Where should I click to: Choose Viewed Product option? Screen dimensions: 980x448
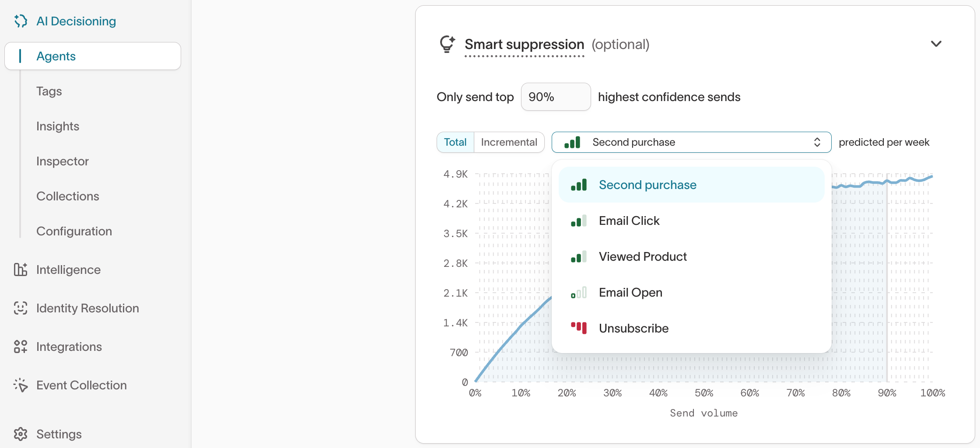pyautogui.click(x=643, y=257)
